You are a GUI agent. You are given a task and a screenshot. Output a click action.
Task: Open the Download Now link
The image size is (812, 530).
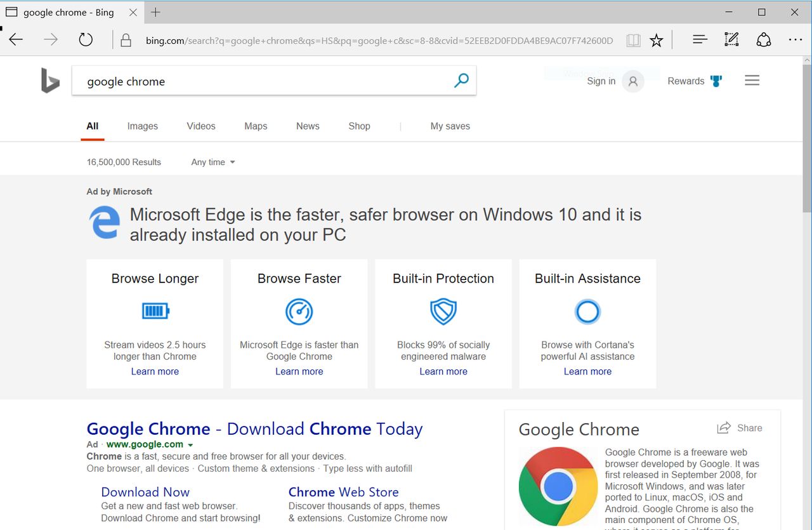(145, 492)
